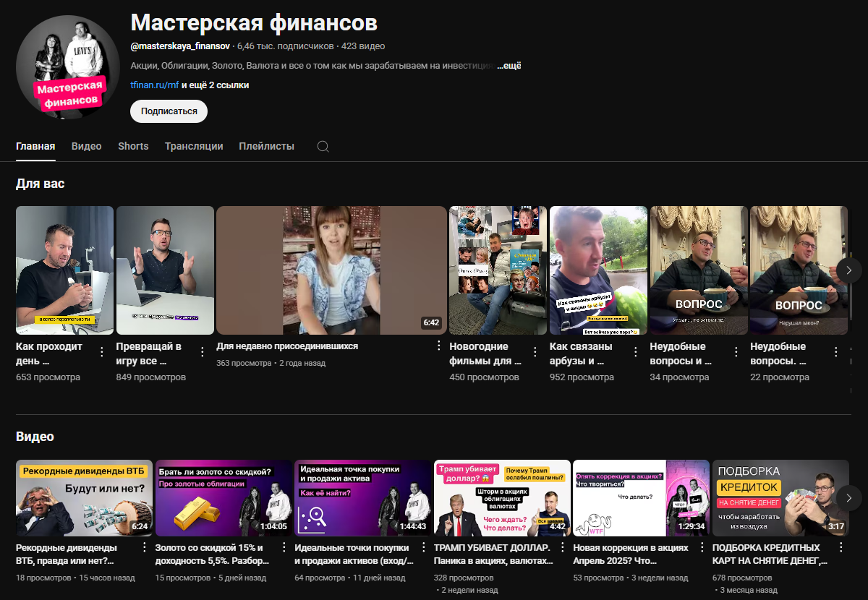Play the watermelon short thumbnail
868x600 pixels.
tap(598, 270)
